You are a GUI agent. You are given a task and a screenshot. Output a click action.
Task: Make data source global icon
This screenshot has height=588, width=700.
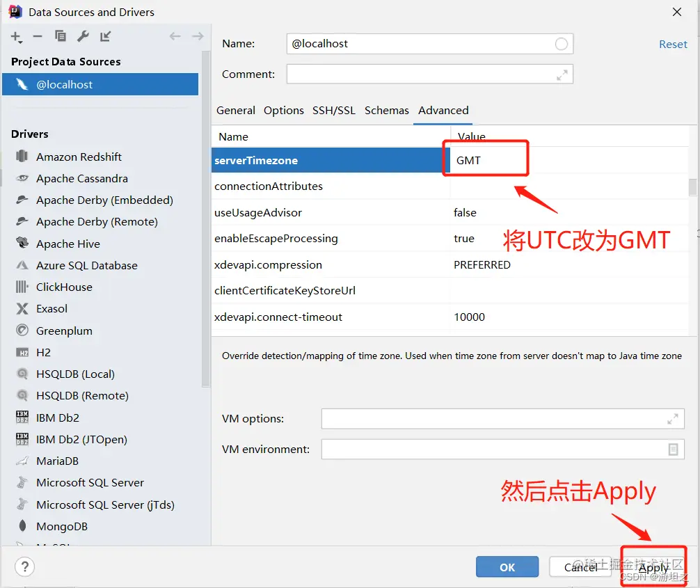(105, 36)
